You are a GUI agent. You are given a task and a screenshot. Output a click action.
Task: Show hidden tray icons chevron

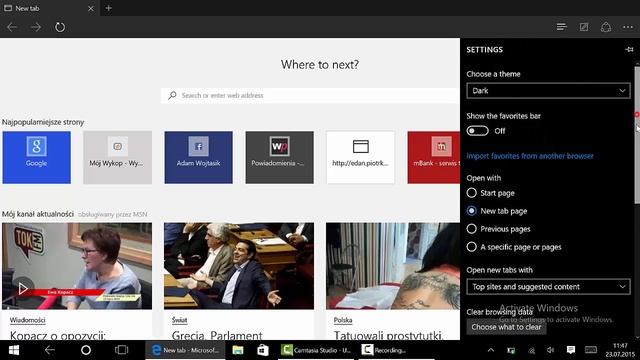coord(491,350)
